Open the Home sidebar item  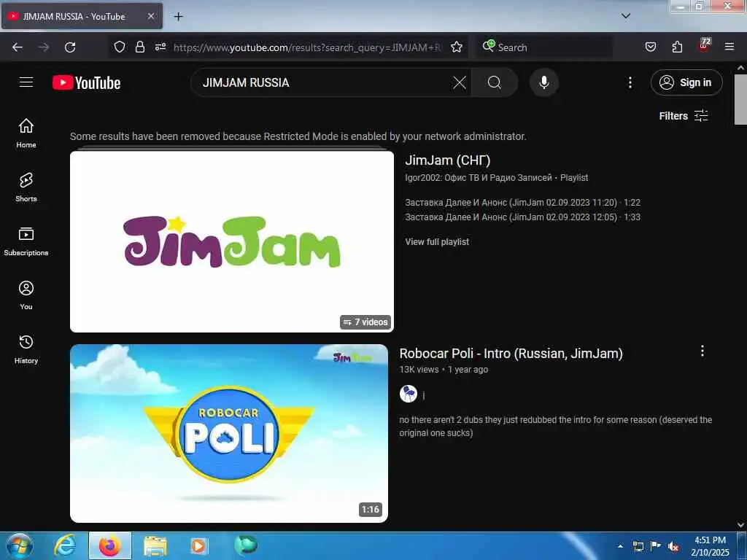[x=26, y=133]
